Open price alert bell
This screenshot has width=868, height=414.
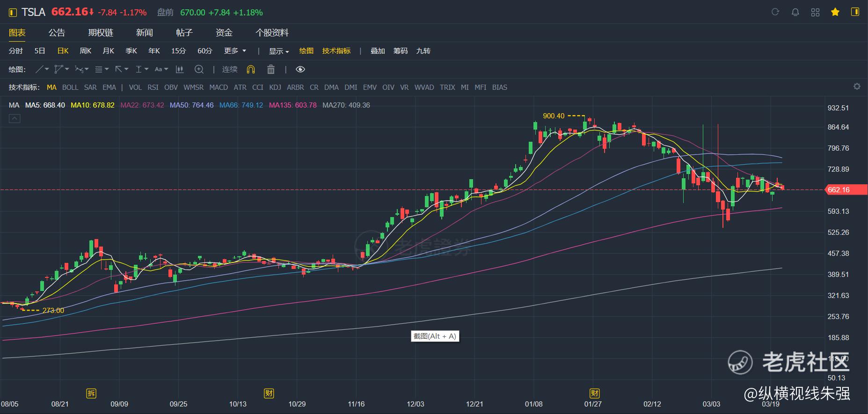click(795, 12)
